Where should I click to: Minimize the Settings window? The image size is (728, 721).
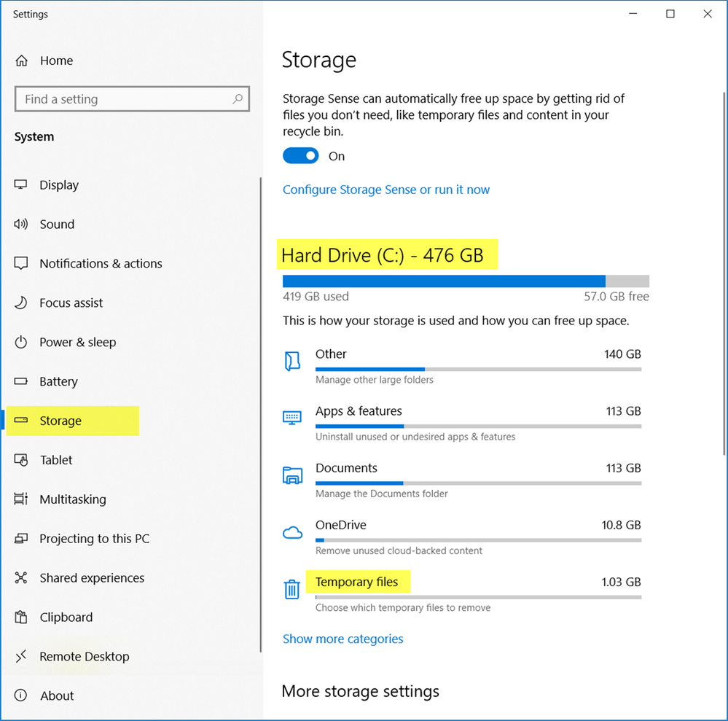[x=633, y=14]
